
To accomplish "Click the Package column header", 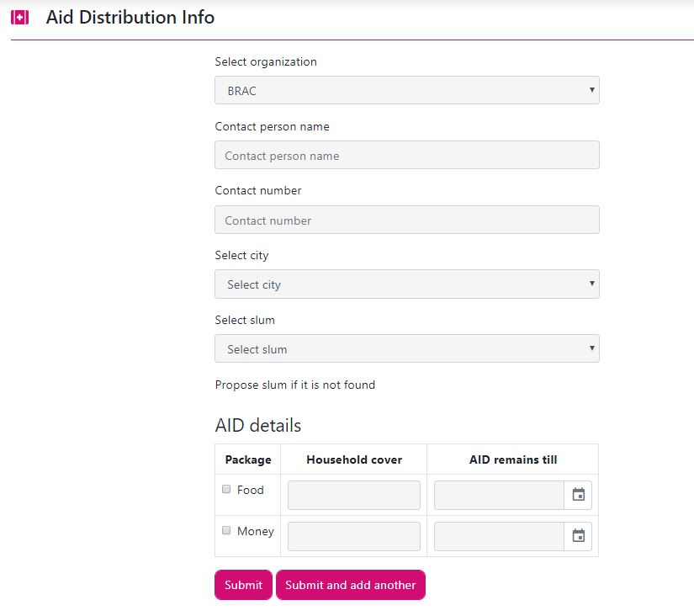I will click(x=248, y=459).
